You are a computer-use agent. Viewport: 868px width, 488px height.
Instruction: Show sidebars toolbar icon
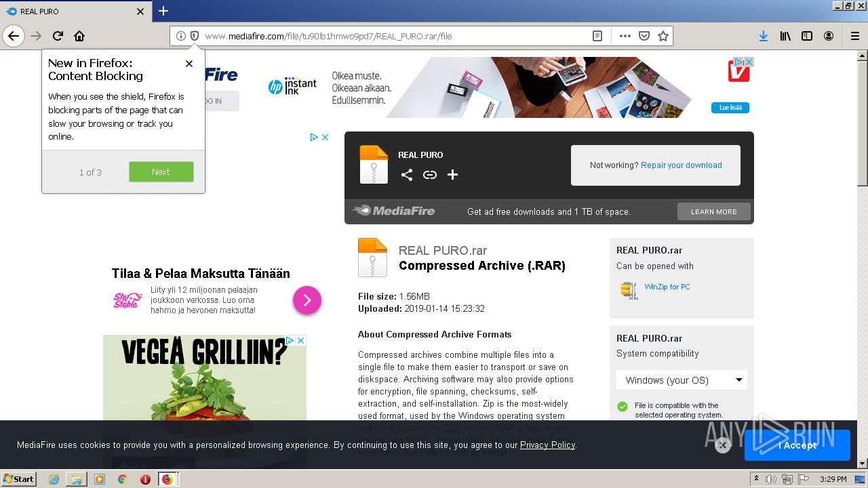807,36
